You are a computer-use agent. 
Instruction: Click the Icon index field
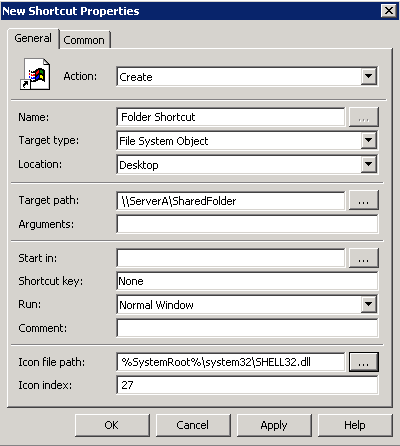pos(247,385)
